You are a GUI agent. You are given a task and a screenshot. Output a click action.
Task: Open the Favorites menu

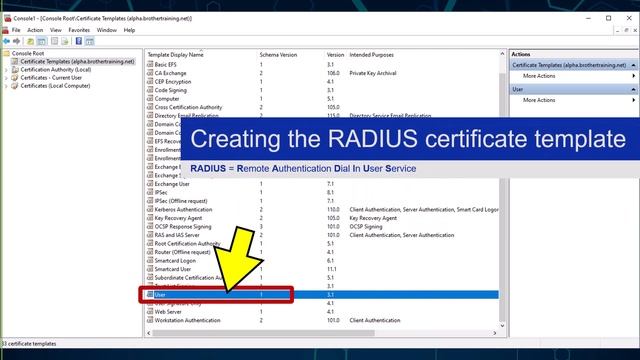coord(79,30)
